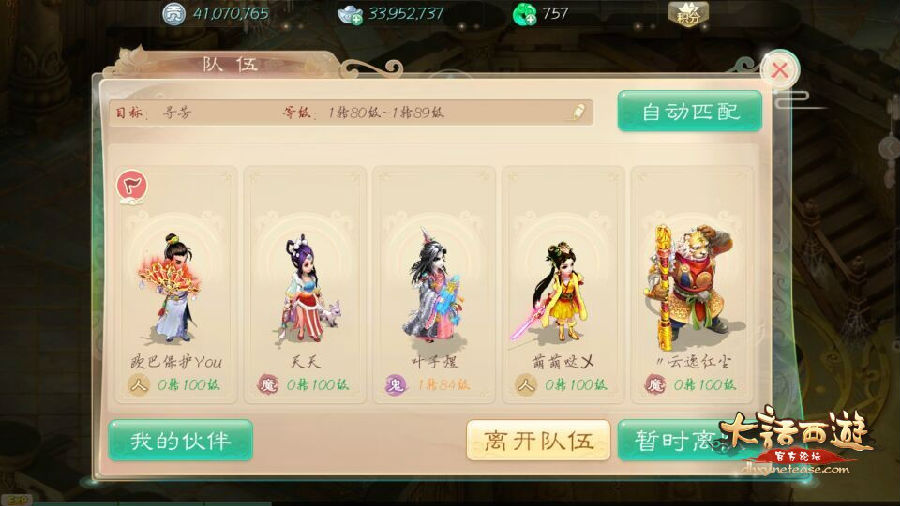The height and width of the screenshot is (506, 900).
Task: Select the 叶孚煜 character card
Action: (434, 285)
